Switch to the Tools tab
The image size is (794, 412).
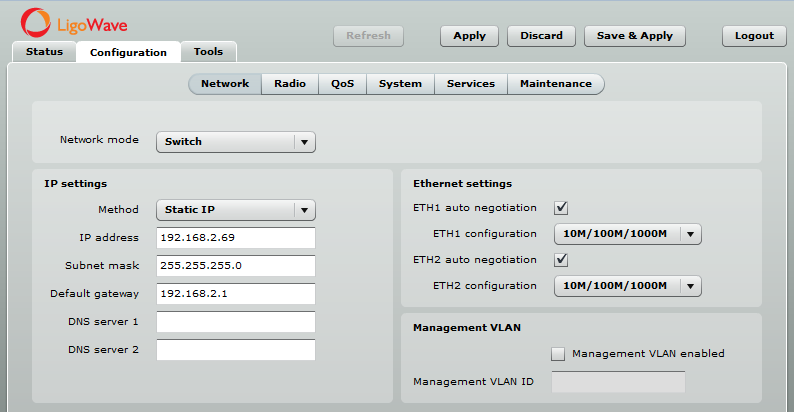(x=208, y=52)
